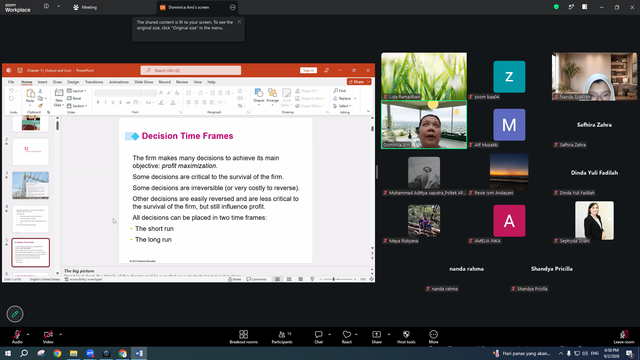640x360 pixels.
Task: Open the Zoom Chat panel
Action: pyautogui.click(x=318, y=337)
